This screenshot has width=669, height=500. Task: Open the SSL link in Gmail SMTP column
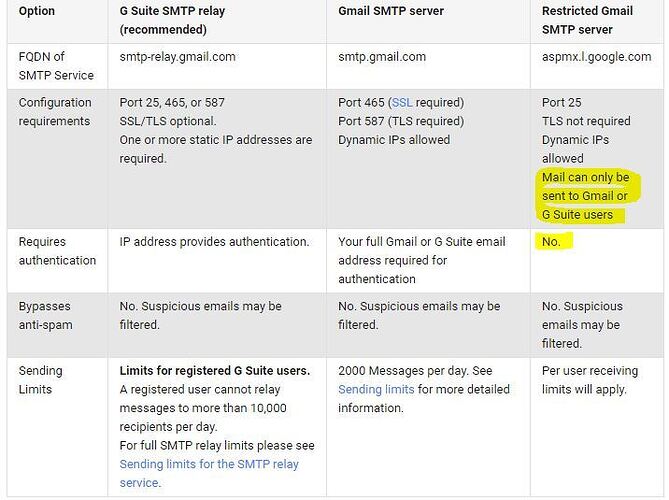[x=402, y=103]
